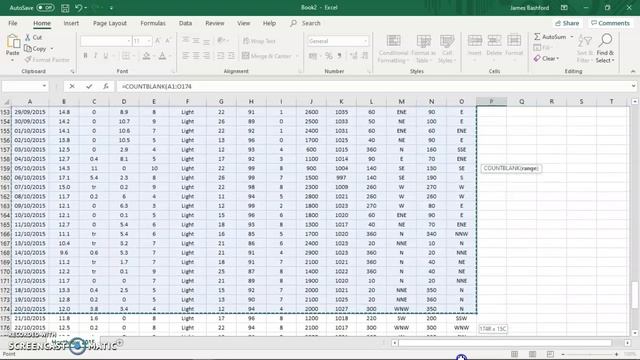Open the View tab
Viewport: 640px width, 360px height.
(x=244, y=23)
